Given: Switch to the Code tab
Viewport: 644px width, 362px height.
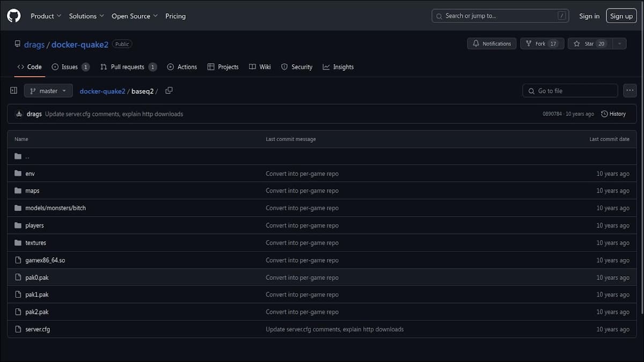Looking at the screenshot, I should 30,67.
